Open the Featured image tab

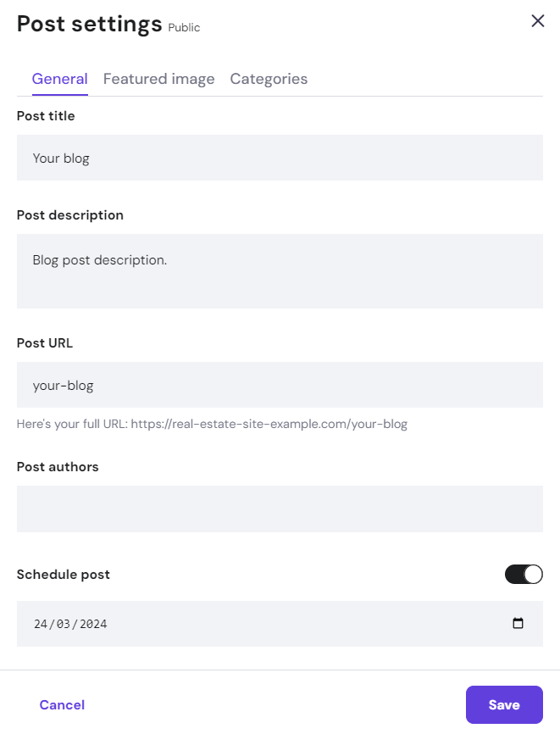(158, 79)
